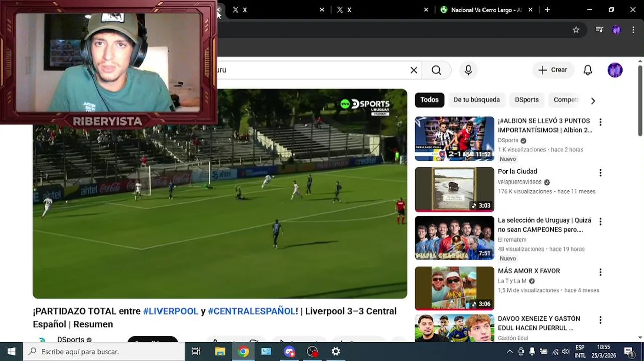
Task: Open options for the ALBION SE LLEVÓ video
Action: [600, 122]
